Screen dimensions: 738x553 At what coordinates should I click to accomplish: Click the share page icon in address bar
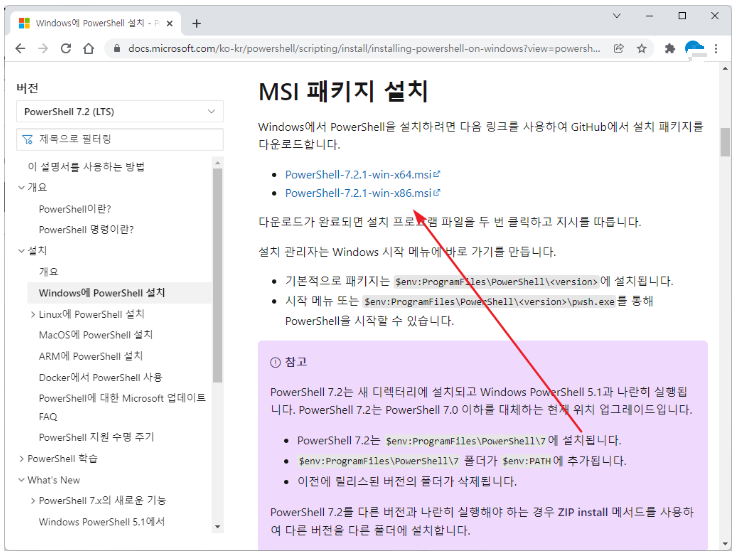618,48
